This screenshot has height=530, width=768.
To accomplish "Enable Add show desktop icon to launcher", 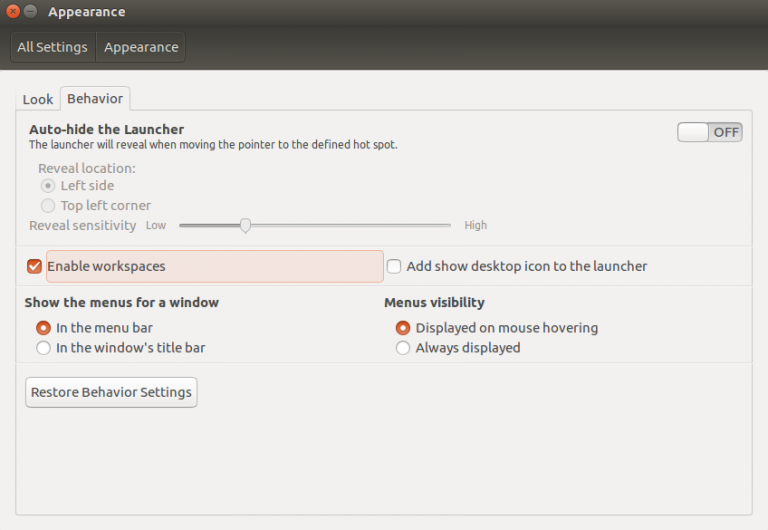I will point(395,266).
